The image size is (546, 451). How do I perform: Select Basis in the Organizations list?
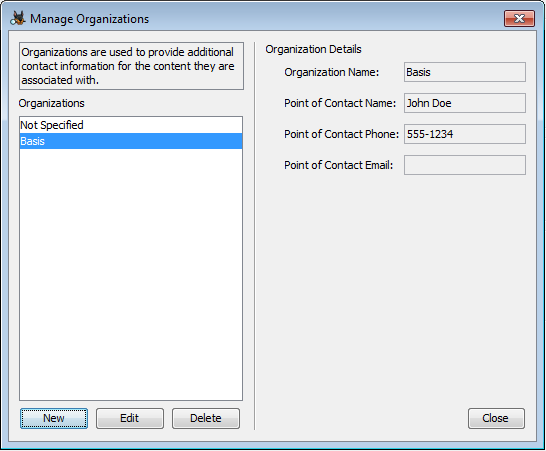click(x=131, y=141)
